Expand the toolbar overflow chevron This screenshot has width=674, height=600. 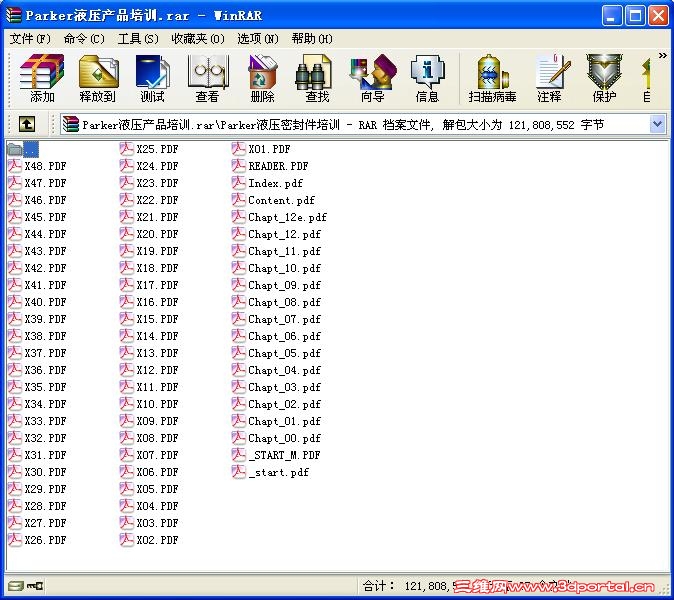(662, 55)
